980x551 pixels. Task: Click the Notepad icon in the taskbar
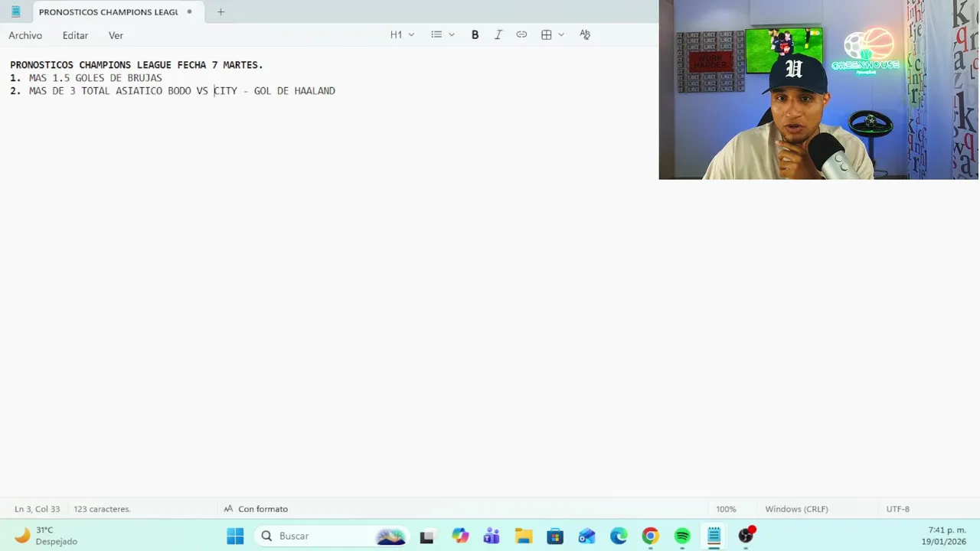pyautogui.click(x=714, y=536)
